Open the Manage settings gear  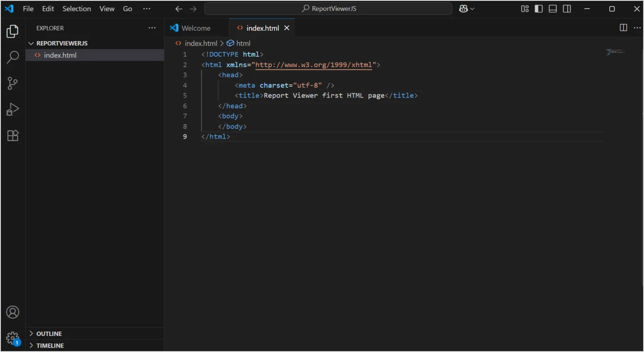click(x=12, y=338)
